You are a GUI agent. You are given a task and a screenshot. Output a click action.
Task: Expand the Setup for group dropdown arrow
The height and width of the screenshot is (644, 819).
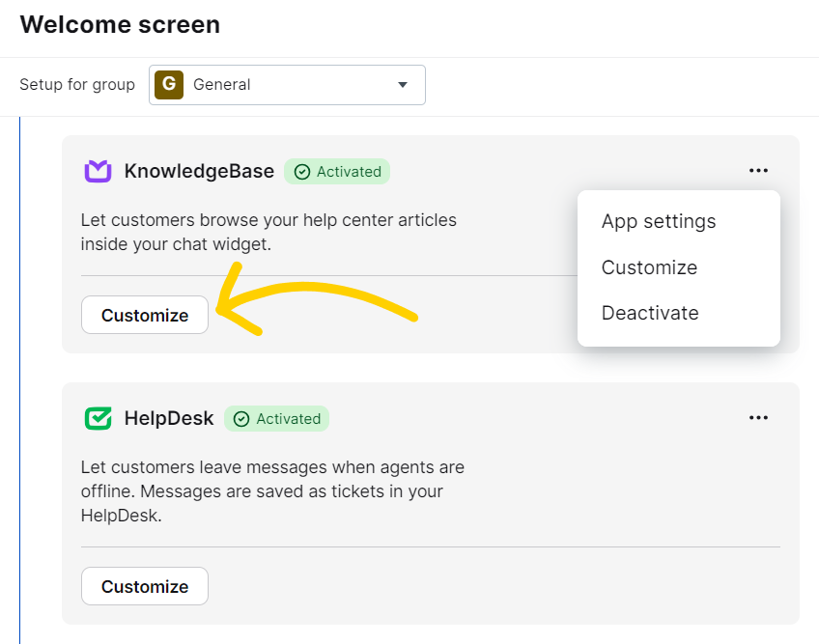[402, 85]
